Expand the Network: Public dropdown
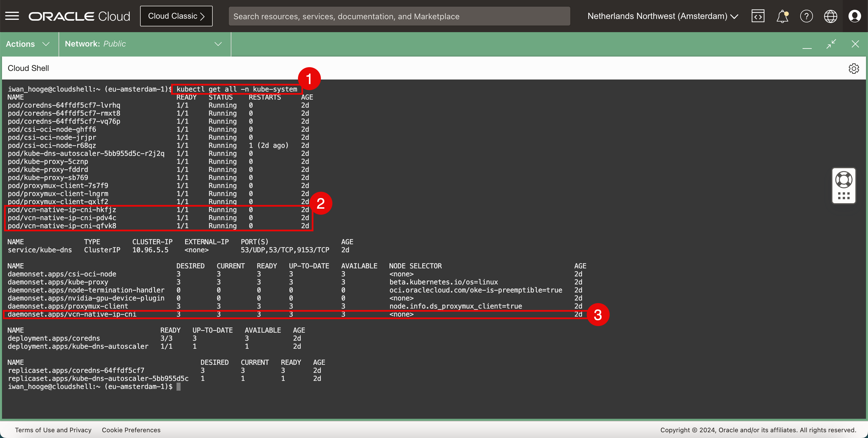 coord(143,44)
